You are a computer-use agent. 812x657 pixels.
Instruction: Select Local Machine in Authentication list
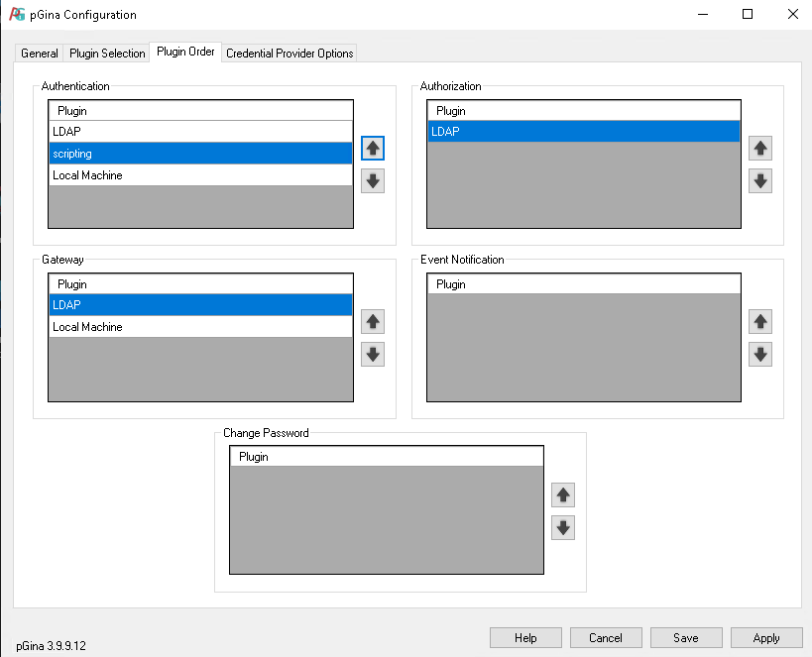[198, 175]
